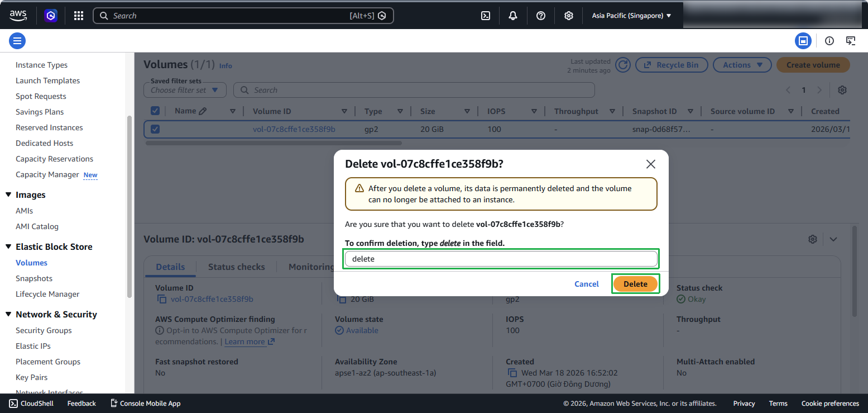Screen dimensions: 868x413
Task: Open table preferences gear icon
Action: pyautogui.click(x=842, y=90)
